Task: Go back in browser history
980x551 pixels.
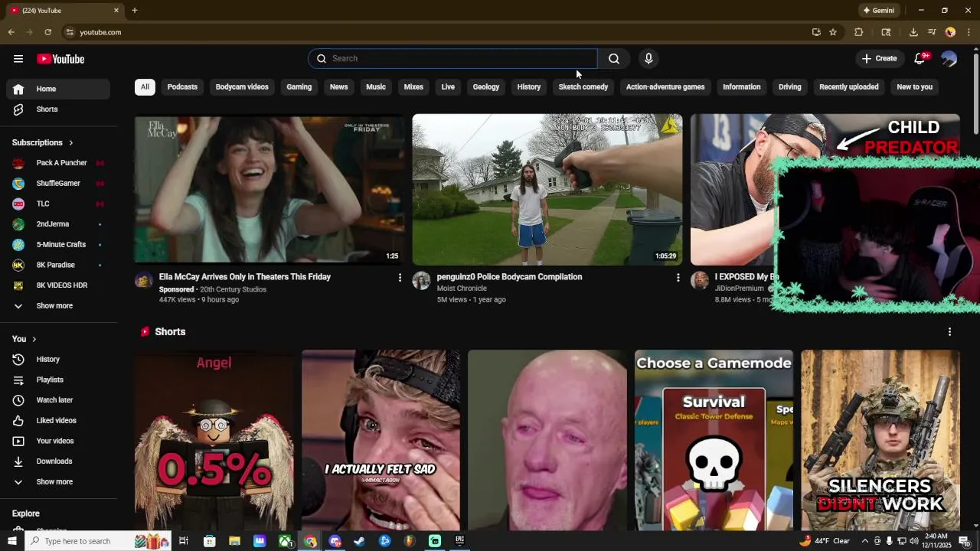Action: point(11,32)
